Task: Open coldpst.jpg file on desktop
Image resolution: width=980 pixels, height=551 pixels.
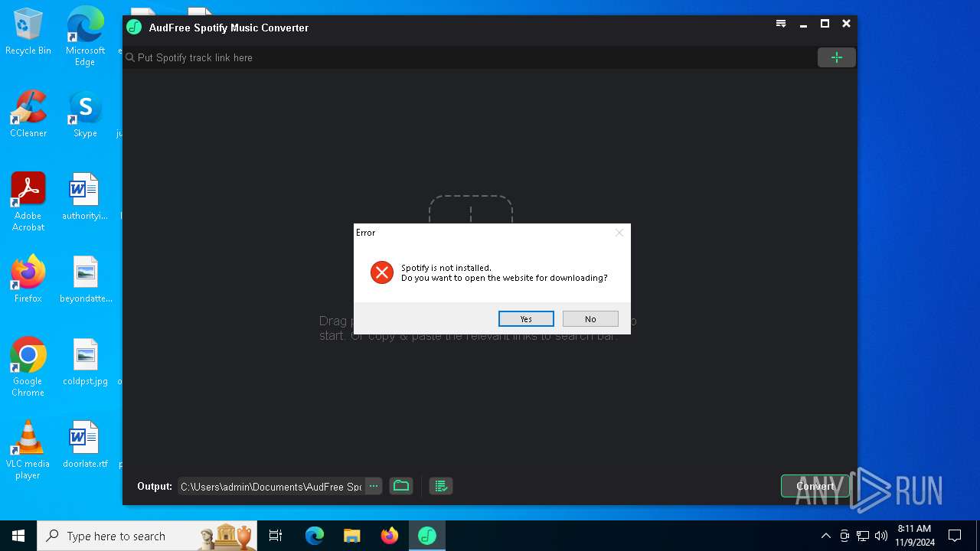Action: point(85,362)
